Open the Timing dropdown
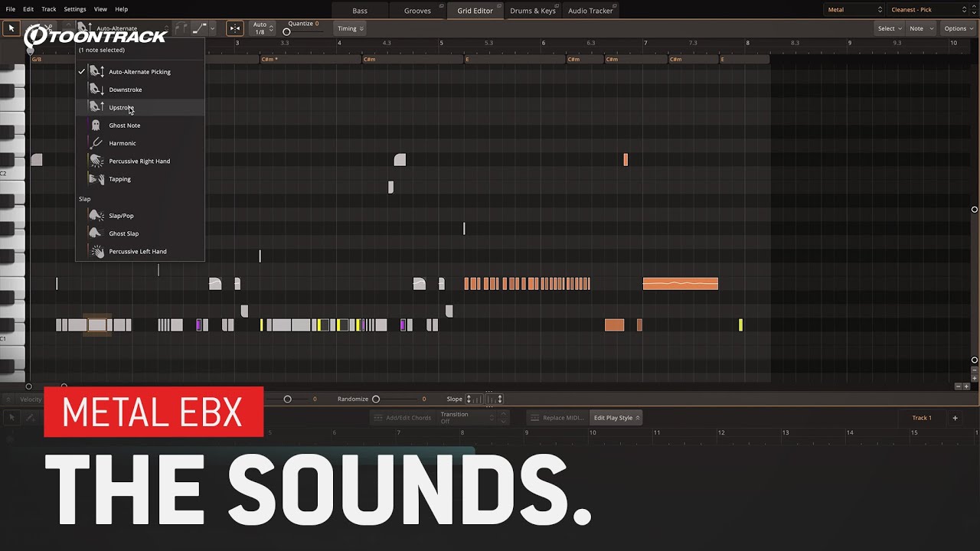Viewport: 980px width, 551px height. pos(351,28)
